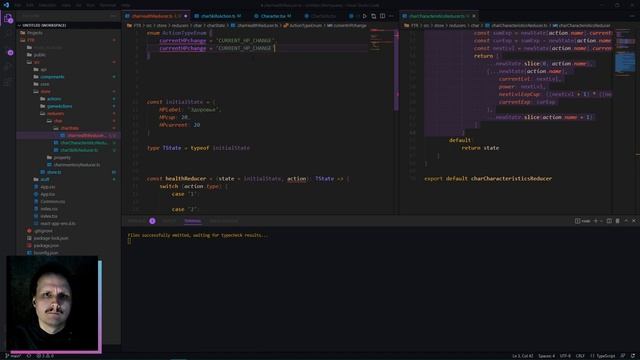Change indentation via Spaces: 4
The height and width of the screenshot is (360, 640).
click(546, 356)
